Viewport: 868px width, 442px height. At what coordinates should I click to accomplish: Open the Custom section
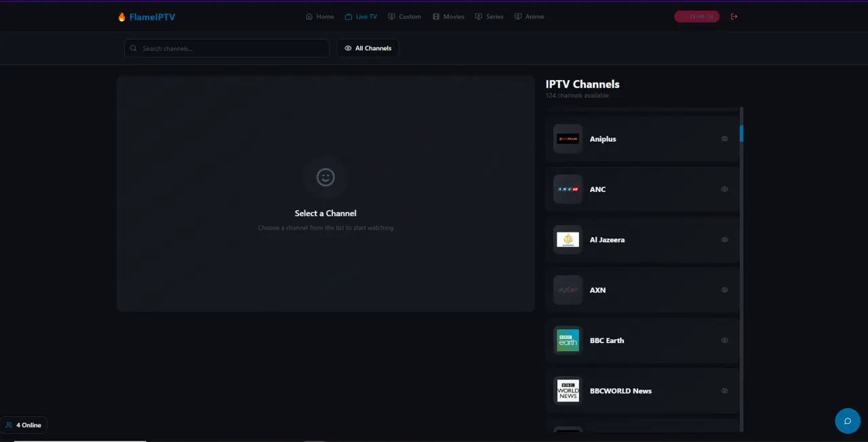click(404, 16)
